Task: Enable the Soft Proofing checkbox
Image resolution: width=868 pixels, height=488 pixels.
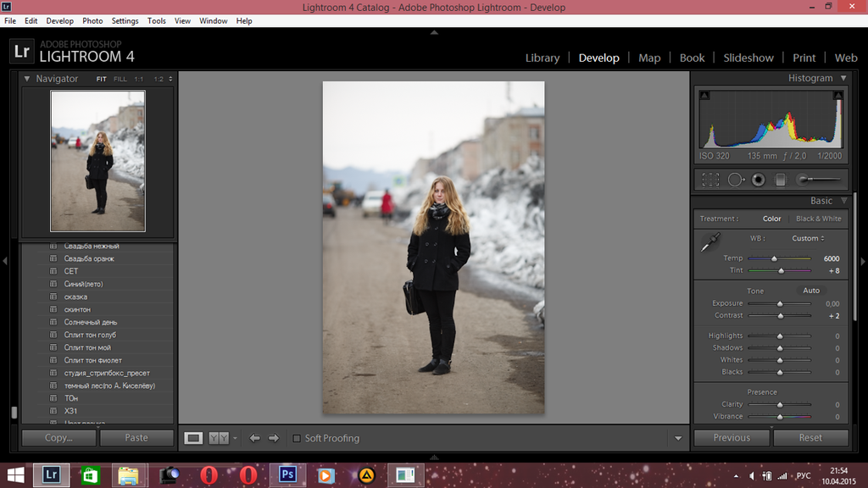Action: (x=297, y=438)
